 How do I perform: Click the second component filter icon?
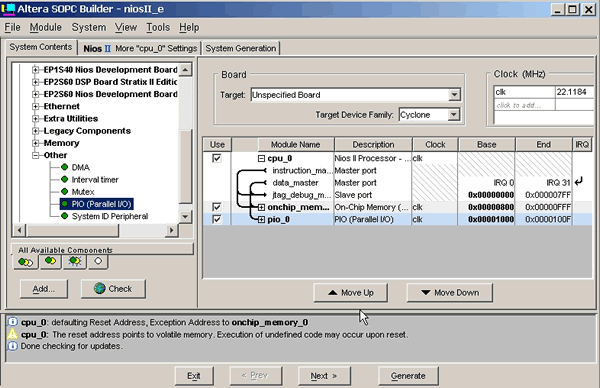coord(51,262)
